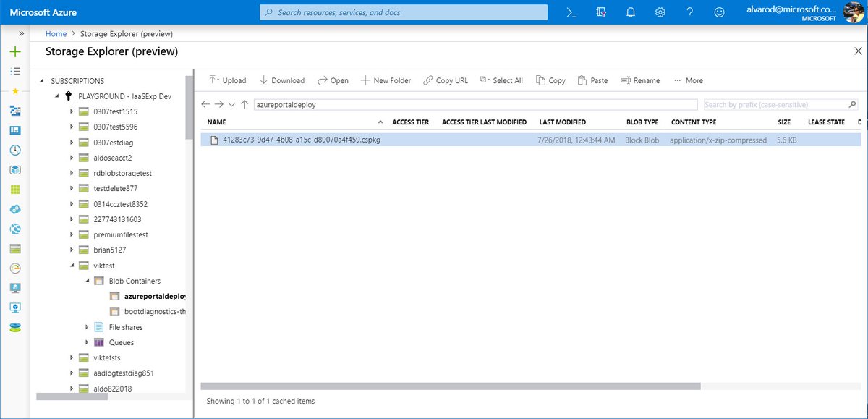Click the Paste toolbar button
Screen dimensions: 868x419
pyautogui.click(x=592, y=80)
